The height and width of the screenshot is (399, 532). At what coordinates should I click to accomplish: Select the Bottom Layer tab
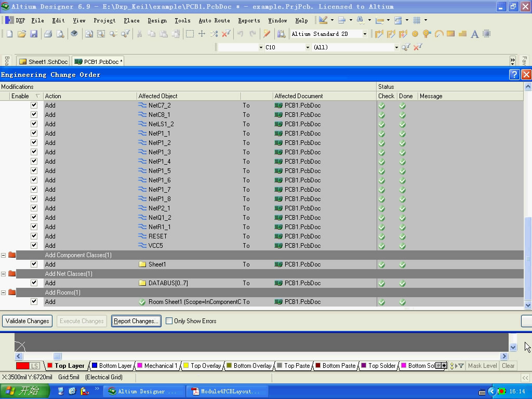[x=112, y=365]
